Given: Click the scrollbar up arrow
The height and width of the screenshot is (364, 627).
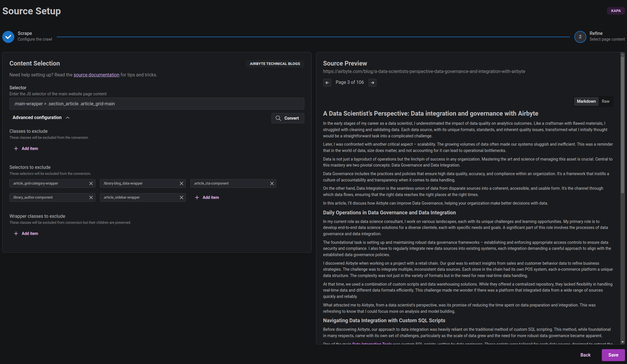Looking at the screenshot, I should pos(622,54).
